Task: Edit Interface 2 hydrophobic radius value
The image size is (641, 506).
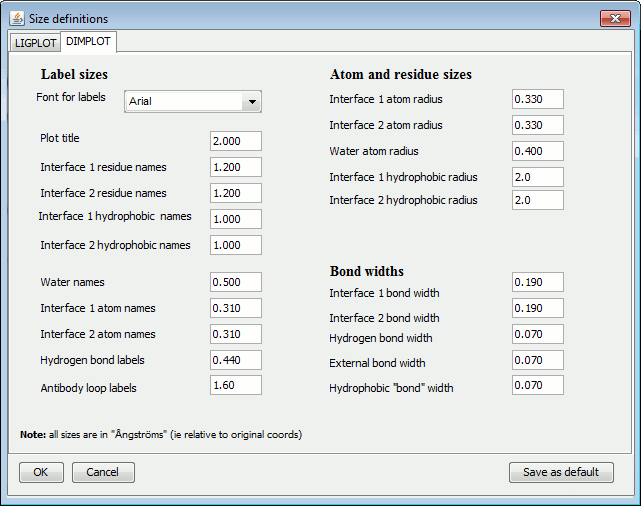Action: (538, 200)
